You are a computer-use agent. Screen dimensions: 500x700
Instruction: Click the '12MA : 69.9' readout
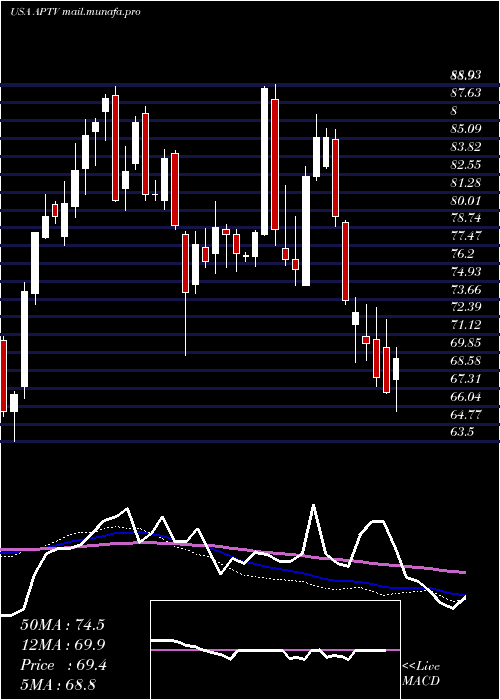62,645
